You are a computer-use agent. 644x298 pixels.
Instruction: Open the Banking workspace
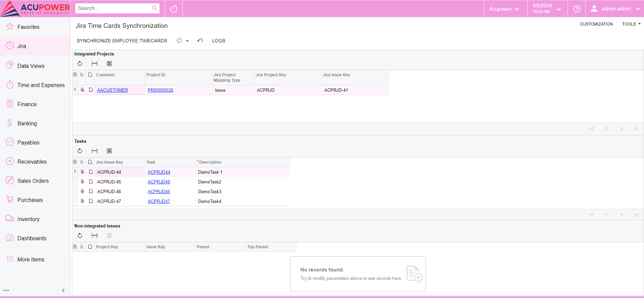(x=35, y=123)
